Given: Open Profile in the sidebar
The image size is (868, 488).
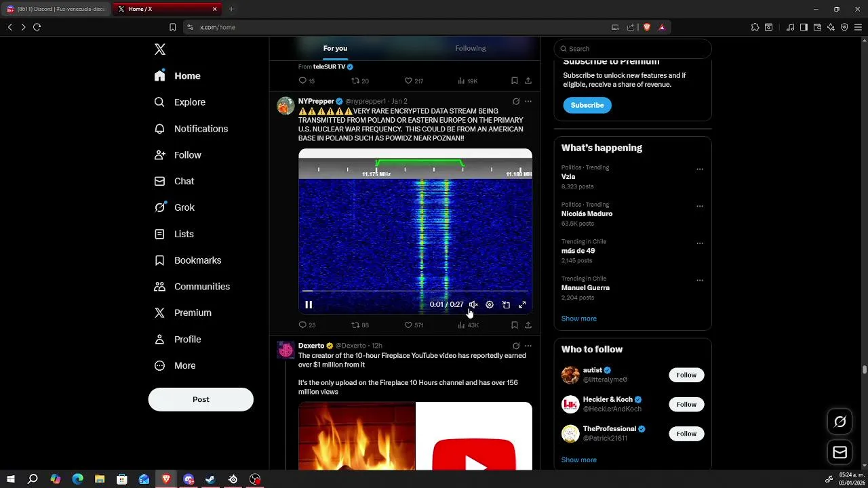Looking at the screenshot, I should 178,340.
